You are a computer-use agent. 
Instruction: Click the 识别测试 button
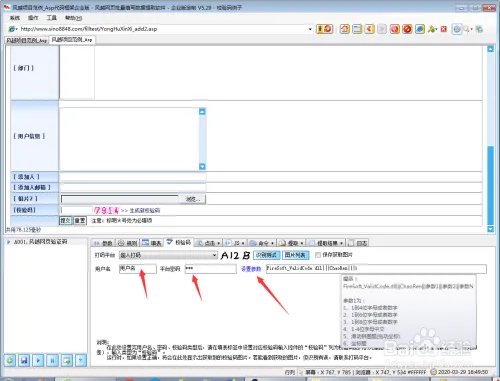pyautogui.click(x=267, y=255)
